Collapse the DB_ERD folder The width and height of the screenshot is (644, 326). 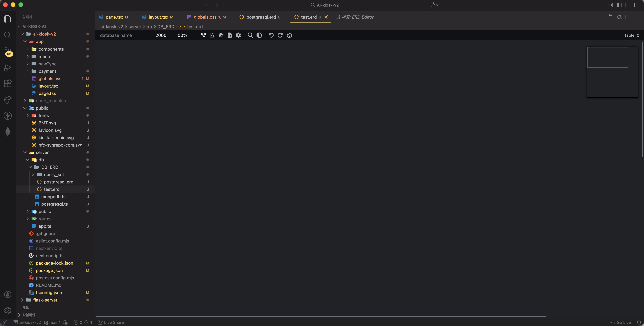50,167
